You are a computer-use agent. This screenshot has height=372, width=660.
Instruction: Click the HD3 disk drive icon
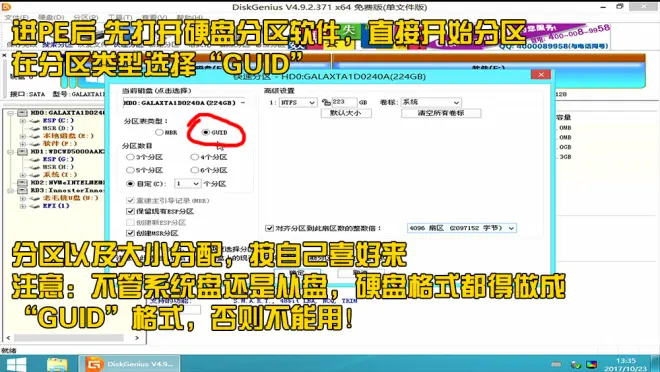pyautogui.click(x=22, y=190)
